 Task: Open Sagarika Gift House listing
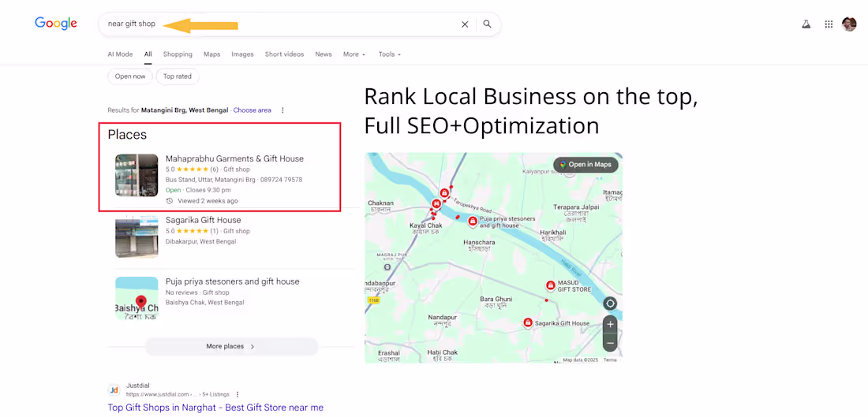click(x=203, y=220)
